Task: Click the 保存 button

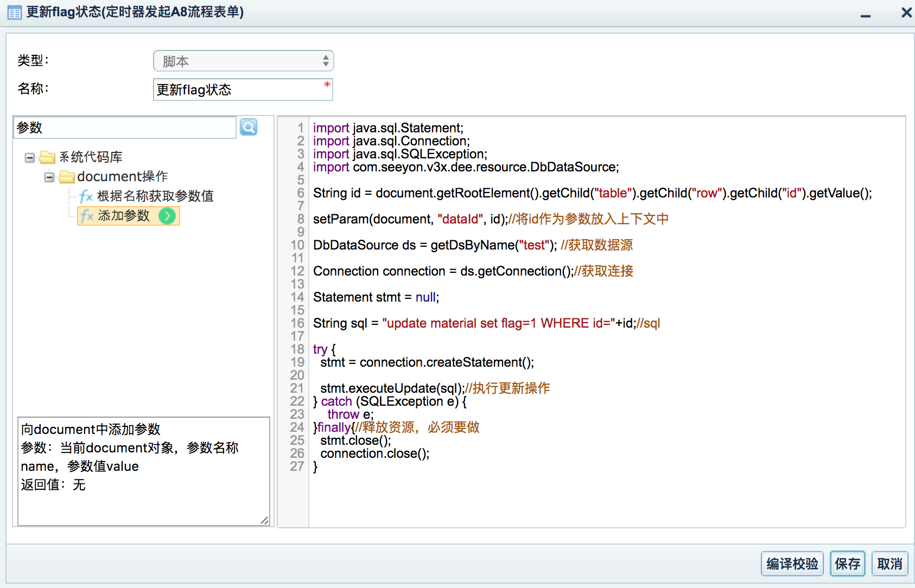Action: (x=847, y=564)
